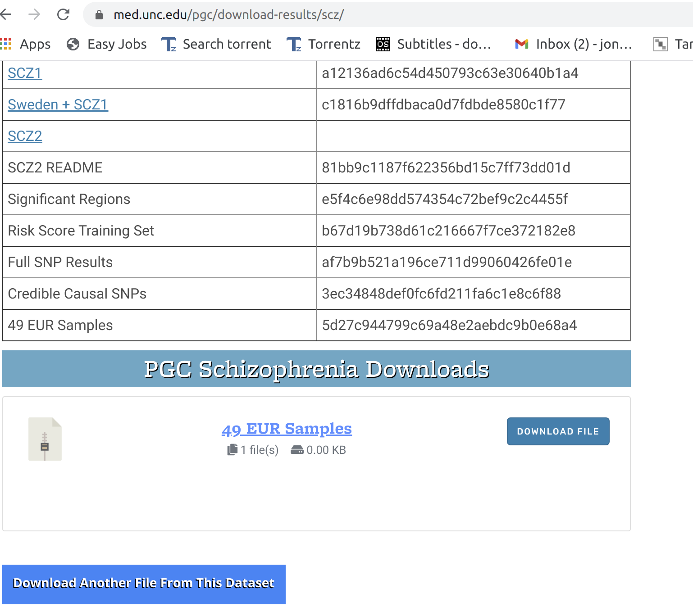This screenshot has height=616, width=693.
Task: Click the file type thumbnail image
Action: click(45, 439)
